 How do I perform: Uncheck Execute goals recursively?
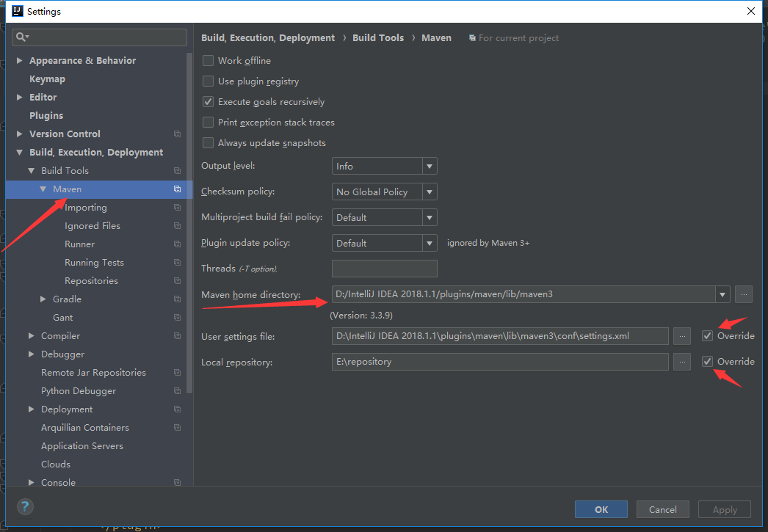tap(209, 102)
